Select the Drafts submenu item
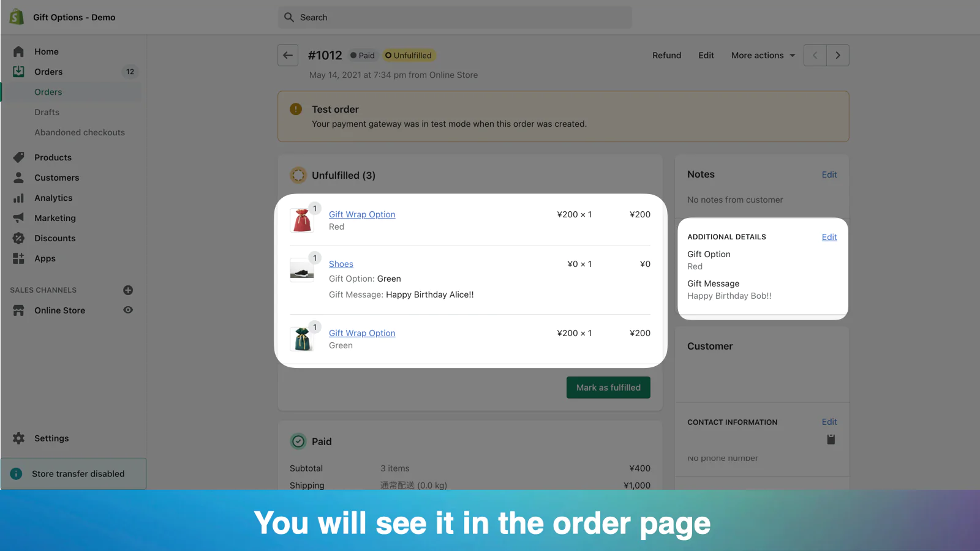980x551 pixels. tap(47, 112)
